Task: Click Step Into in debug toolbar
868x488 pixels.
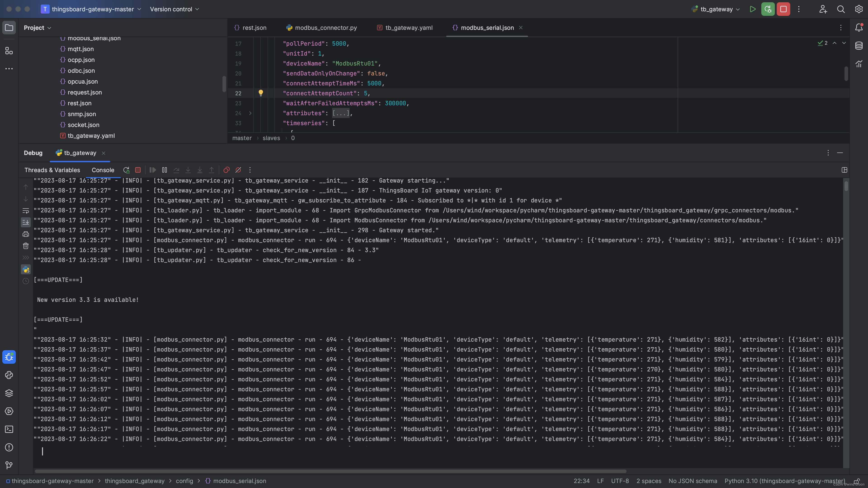Action: pos(188,170)
